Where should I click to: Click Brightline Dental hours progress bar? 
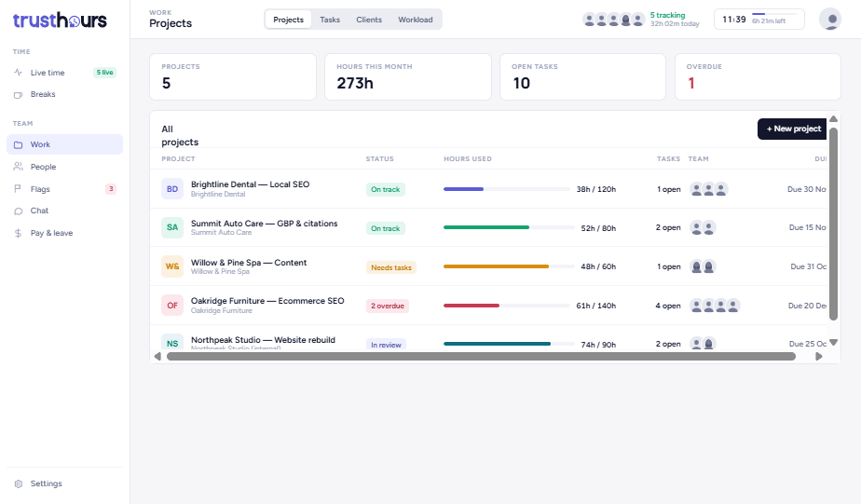coord(507,189)
